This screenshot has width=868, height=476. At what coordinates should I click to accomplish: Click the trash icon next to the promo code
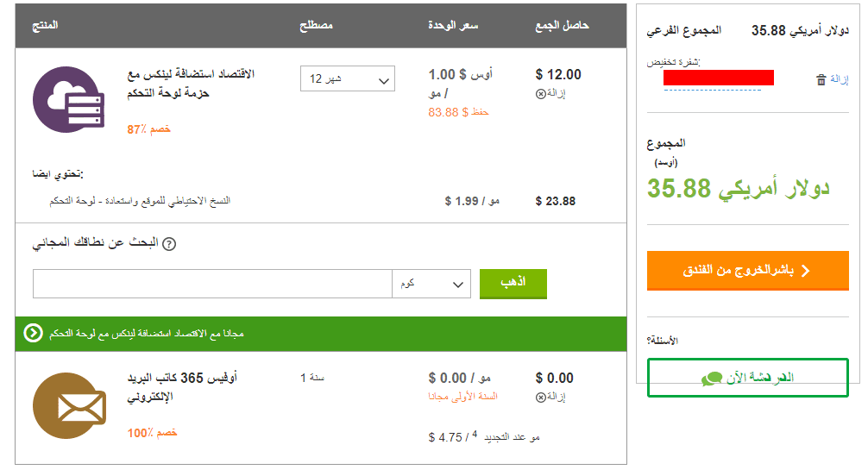coord(821,79)
